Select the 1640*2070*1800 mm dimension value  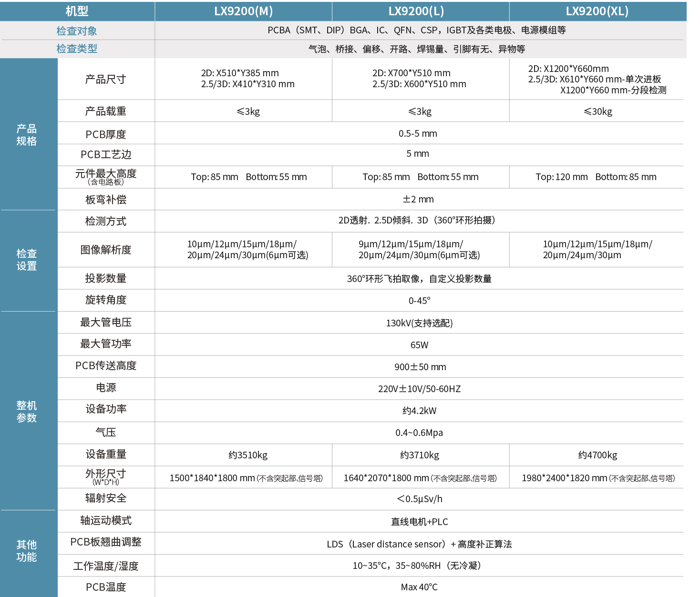coord(420,478)
